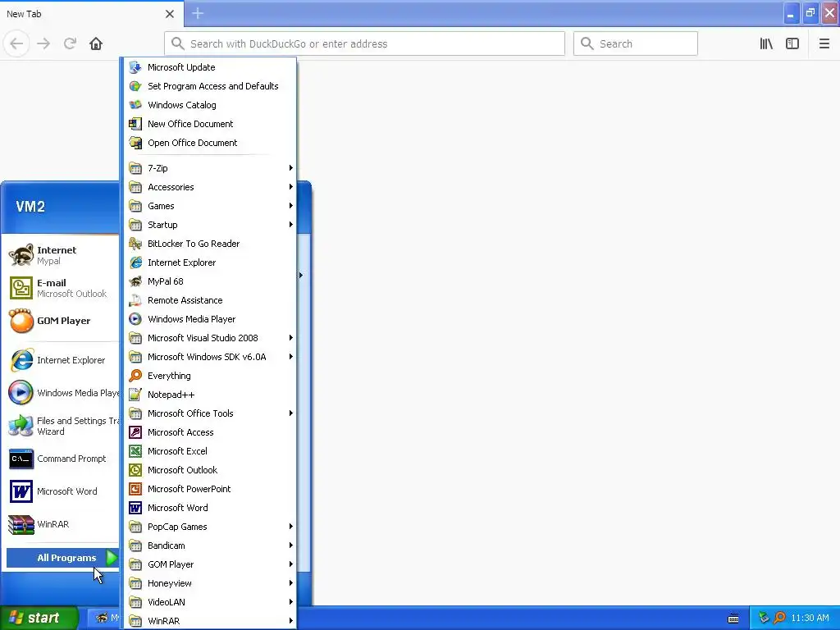840x630 pixels.
Task: Go back with the back arrow
Action: (x=16, y=43)
